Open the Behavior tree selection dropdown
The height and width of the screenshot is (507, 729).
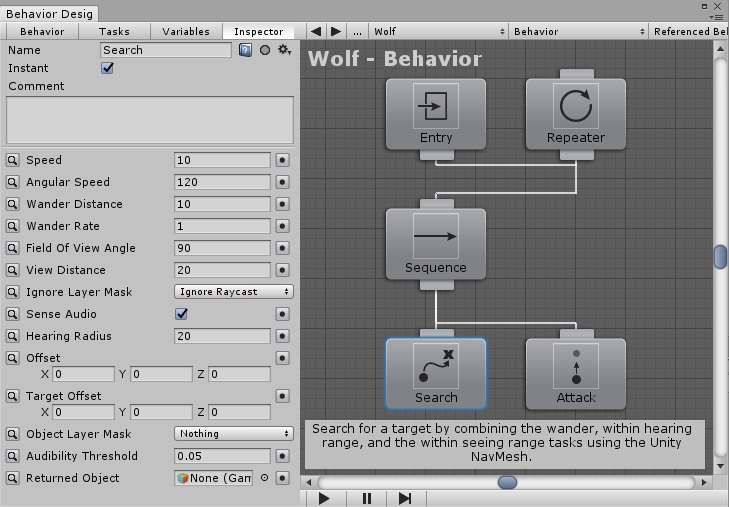click(578, 31)
